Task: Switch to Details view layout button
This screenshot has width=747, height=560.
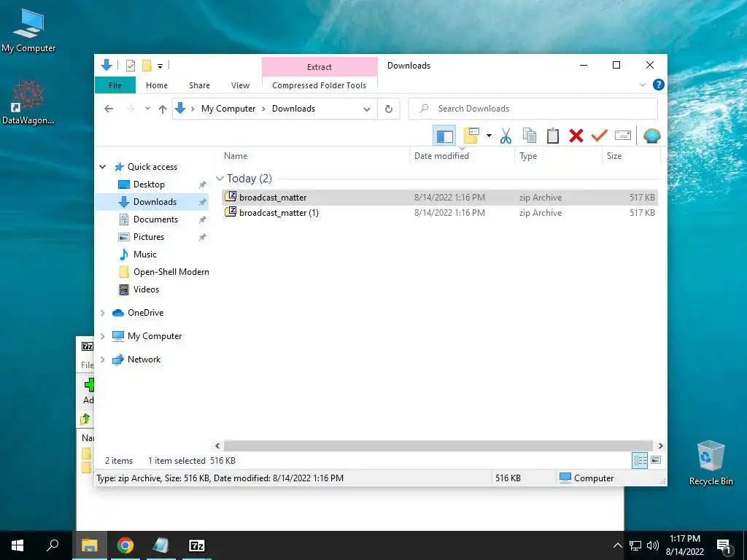Action: [640, 460]
